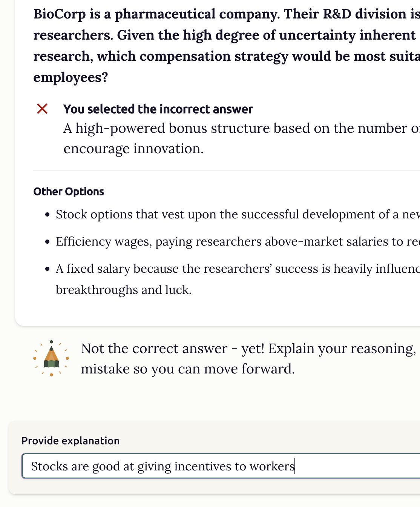The height and width of the screenshot is (507, 420).
Task: Click the Provide explanation label
Action: (71, 441)
